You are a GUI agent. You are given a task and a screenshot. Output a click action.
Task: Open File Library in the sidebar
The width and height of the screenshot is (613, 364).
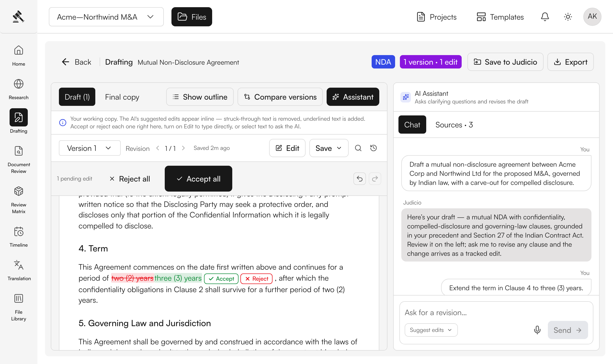pyautogui.click(x=19, y=307)
